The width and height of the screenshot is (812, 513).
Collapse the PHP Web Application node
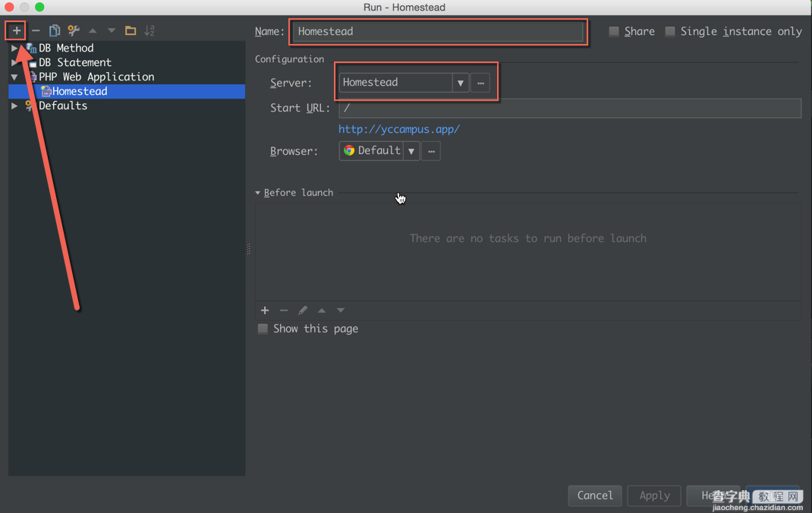point(14,77)
